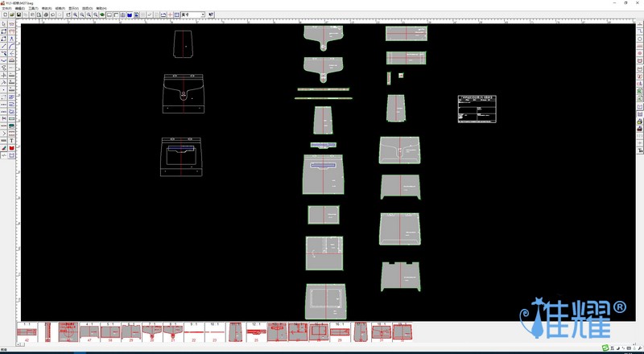Select the Text 'T' tool
Screen dimensions: 644x354
click(12, 141)
